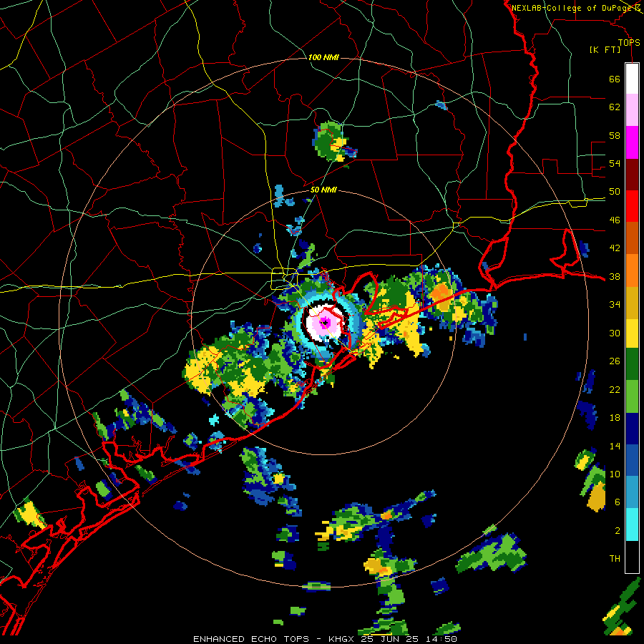Click the [K FT] units label
Screen dimensions: 644x644
(605, 49)
